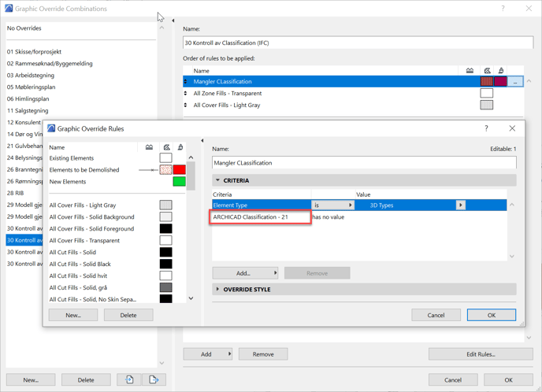The width and height of the screenshot is (542, 392).
Task: Click pen column icon in Rules list header
Action: click(x=180, y=147)
